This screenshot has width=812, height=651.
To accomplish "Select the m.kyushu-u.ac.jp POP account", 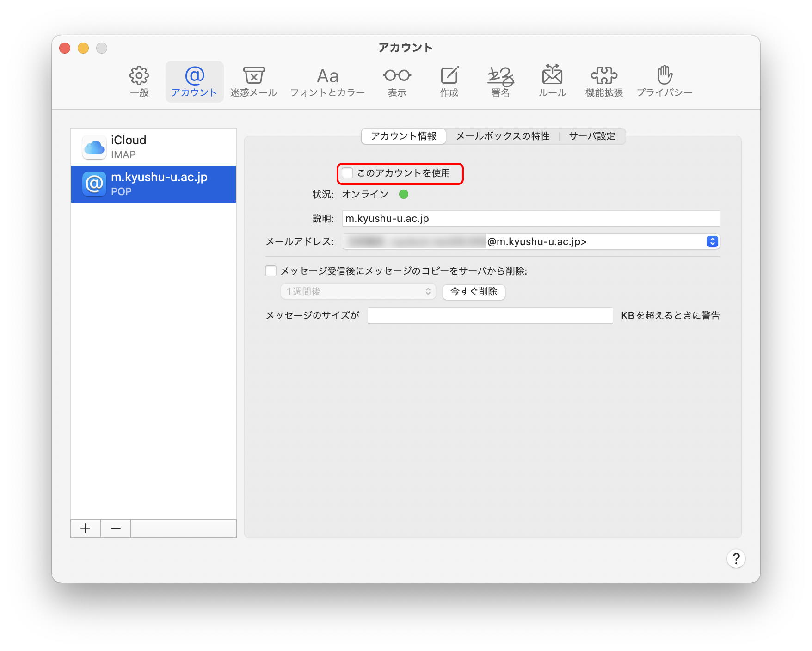I will click(154, 184).
